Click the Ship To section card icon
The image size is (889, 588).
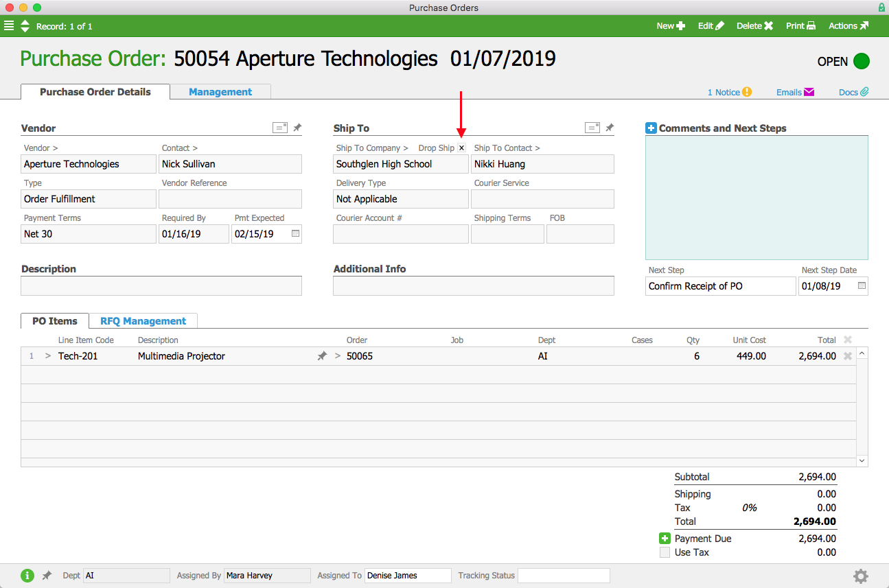tap(592, 128)
